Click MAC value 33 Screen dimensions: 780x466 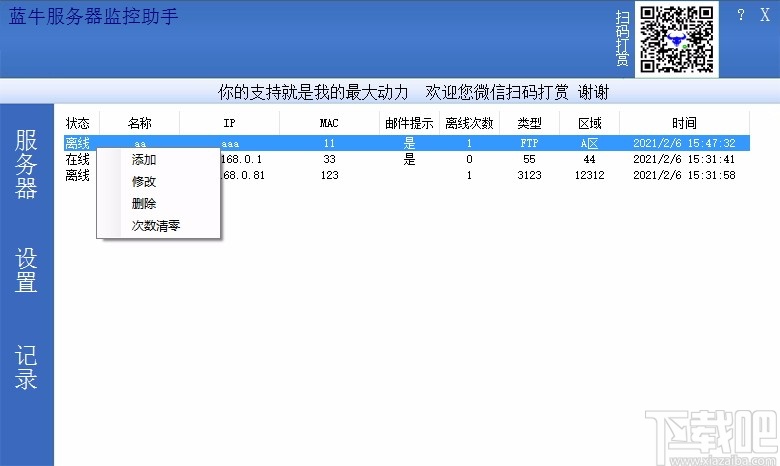329,159
